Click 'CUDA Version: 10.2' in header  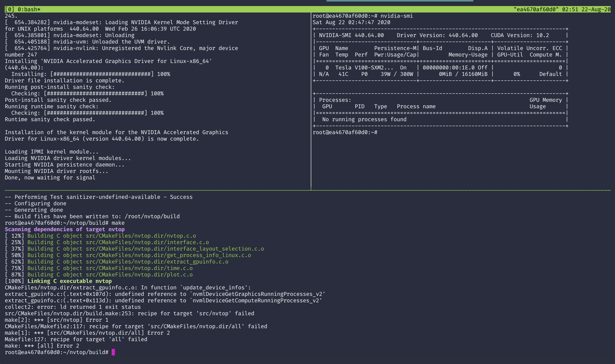tap(519, 35)
